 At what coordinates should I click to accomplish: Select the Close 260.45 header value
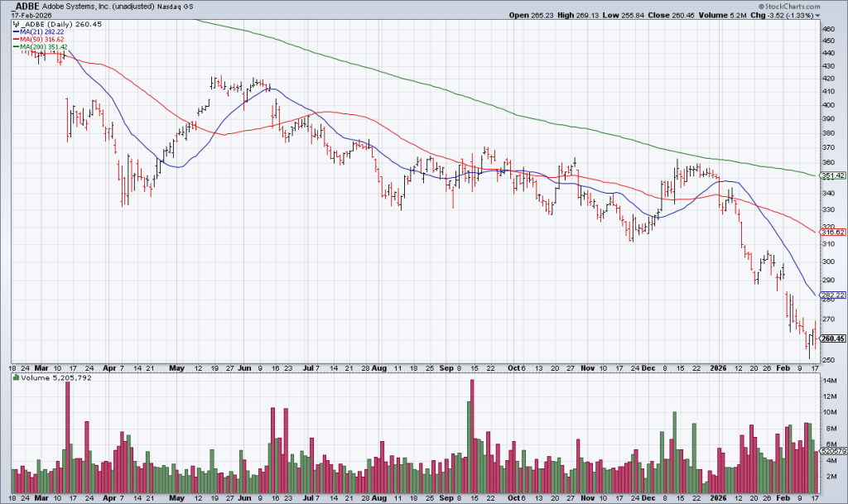671,15
